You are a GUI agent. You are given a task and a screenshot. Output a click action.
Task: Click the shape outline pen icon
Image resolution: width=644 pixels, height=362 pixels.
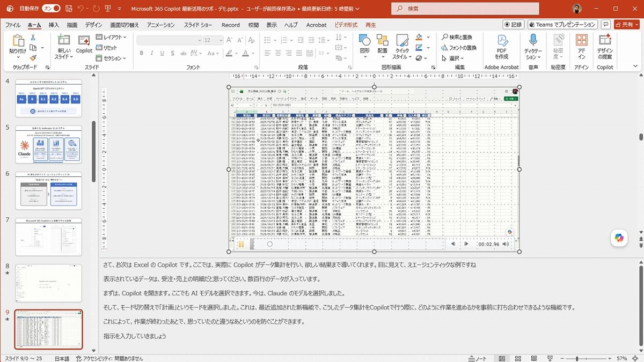(419, 48)
